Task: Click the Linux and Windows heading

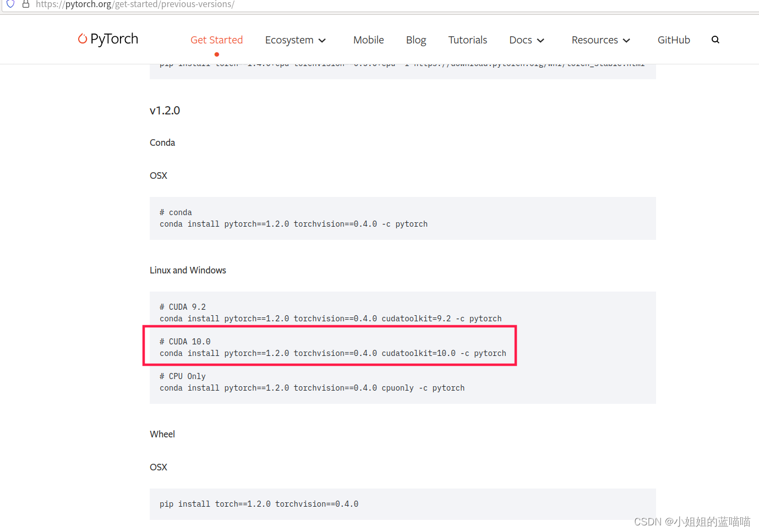Action: tap(188, 270)
